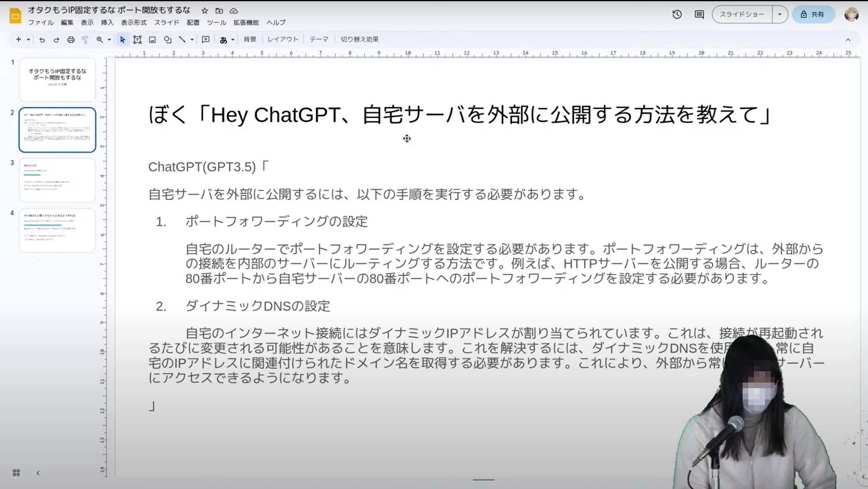Image resolution: width=868 pixels, height=489 pixels.
Task: Select slide 2 thumbnail
Action: click(x=57, y=130)
